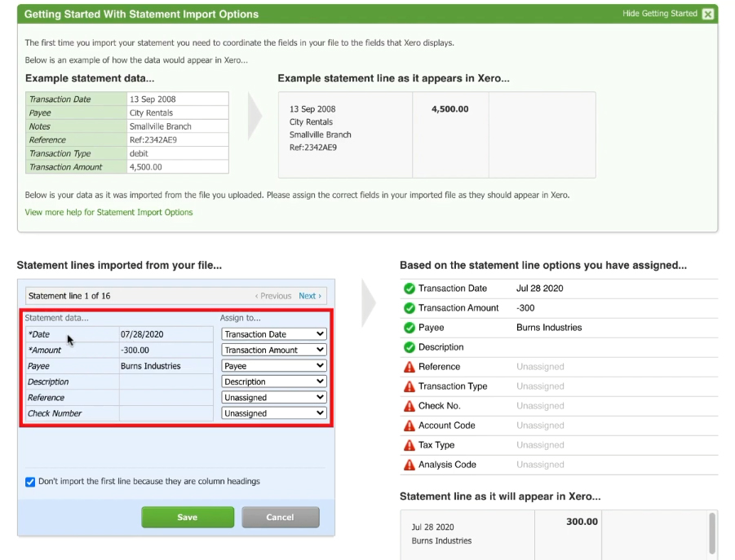Image resolution: width=735 pixels, height=560 pixels.
Task: Go to Next statement line
Action: pos(310,296)
